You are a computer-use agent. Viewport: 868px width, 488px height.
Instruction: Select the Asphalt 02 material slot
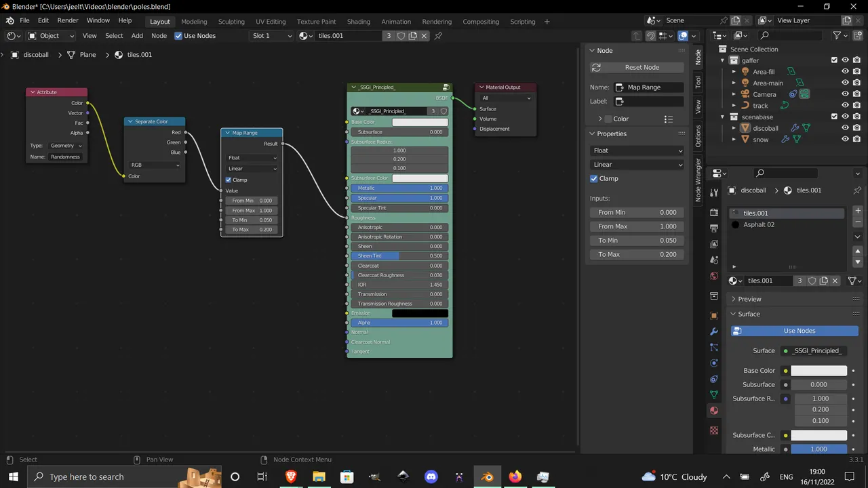pos(787,224)
